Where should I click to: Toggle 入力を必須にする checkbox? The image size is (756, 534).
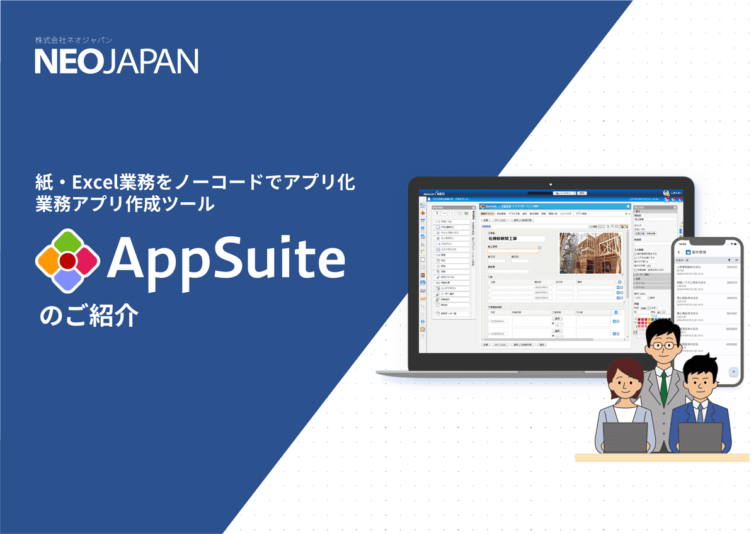635,258
